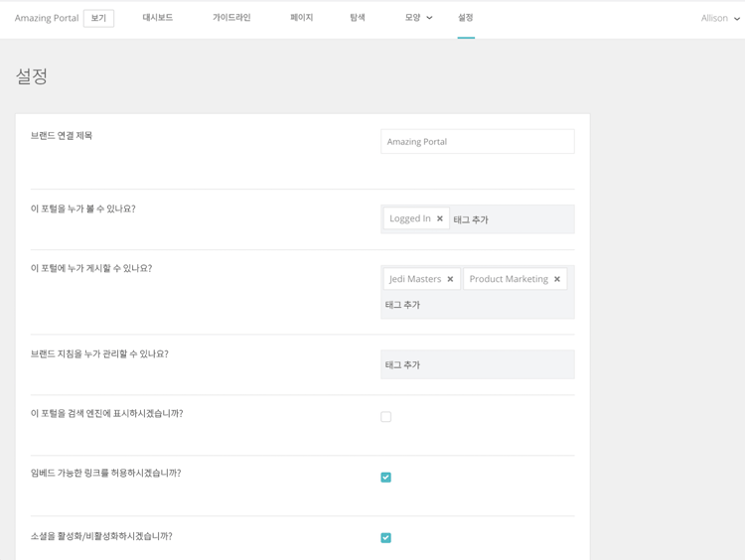The height and width of the screenshot is (560, 745).
Task: Click the 설정 page heading
Action: 32,76
